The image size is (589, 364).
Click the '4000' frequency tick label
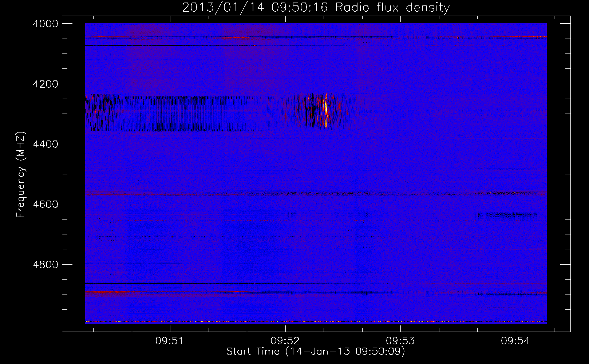[46, 24]
